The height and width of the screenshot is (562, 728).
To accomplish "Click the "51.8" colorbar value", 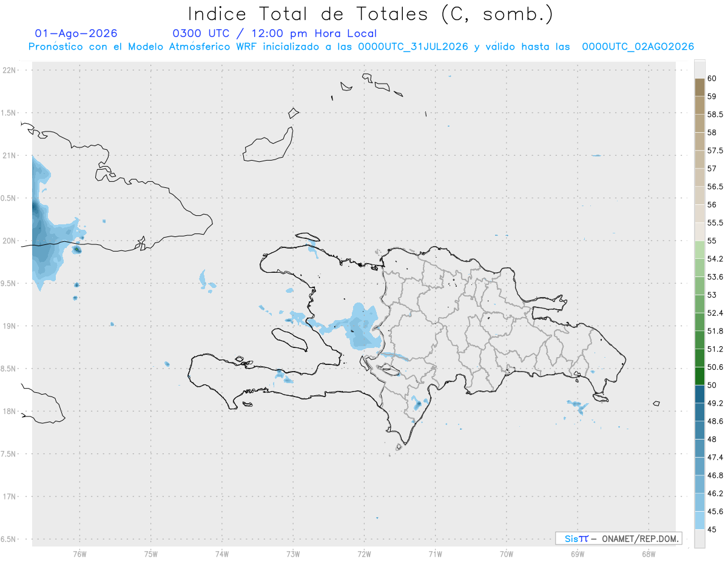I will 715,331.
